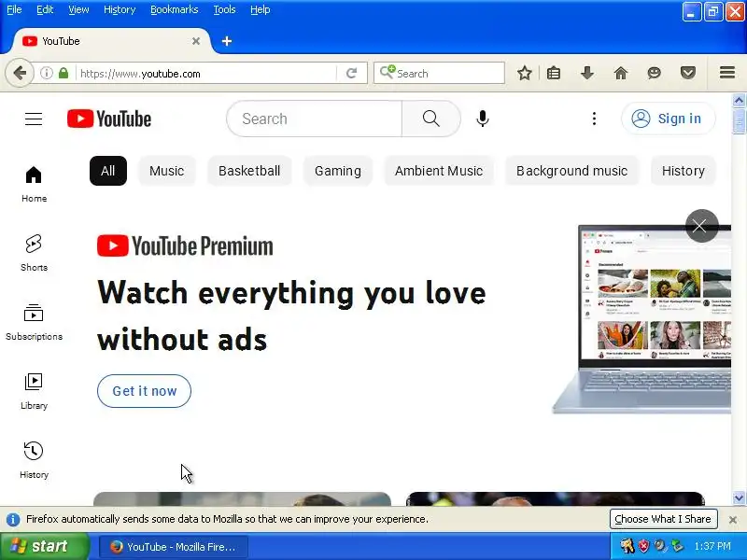Viewport: 747px width, 560px height.
Task: Open the Bookmarks menu
Action: click(175, 9)
